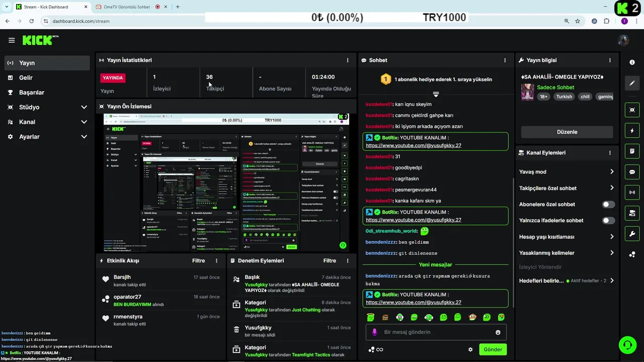Open chat settings gear icon
The height and width of the screenshot is (362, 644).
click(x=470, y=349)
